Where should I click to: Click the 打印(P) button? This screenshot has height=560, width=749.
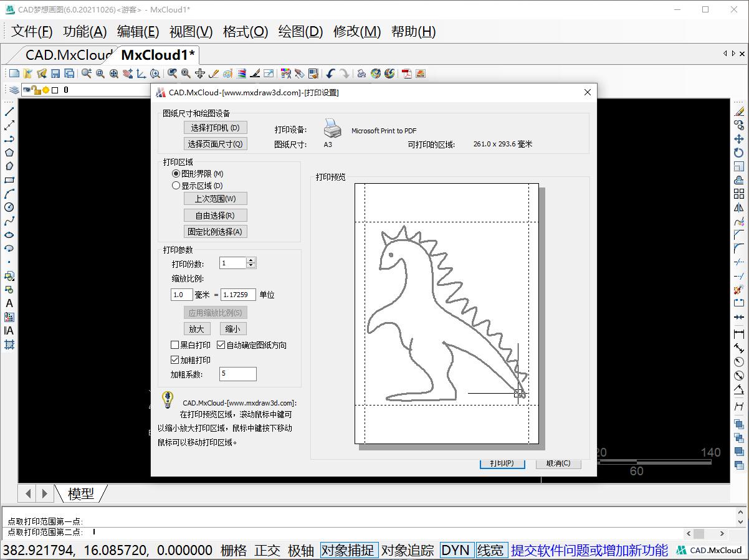tap(502, 463)
